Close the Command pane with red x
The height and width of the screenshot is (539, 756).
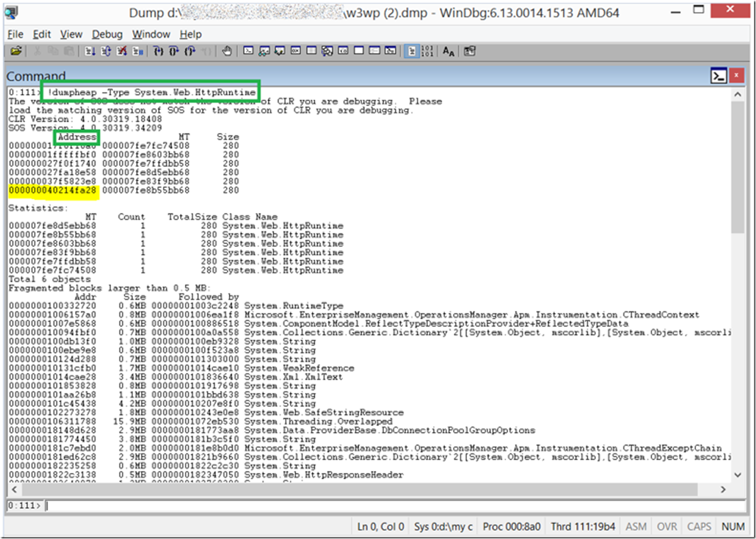(x=736, y=75)
